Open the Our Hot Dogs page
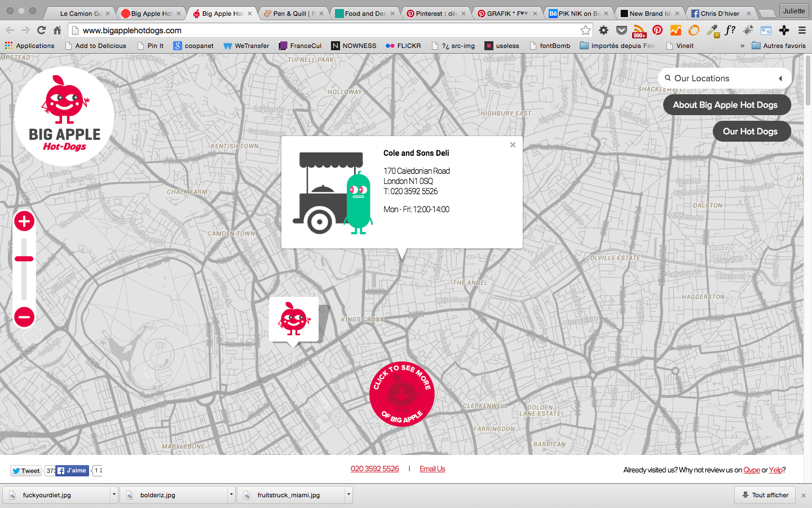Screen dimensions: 812x508 [x=752, y=132]
